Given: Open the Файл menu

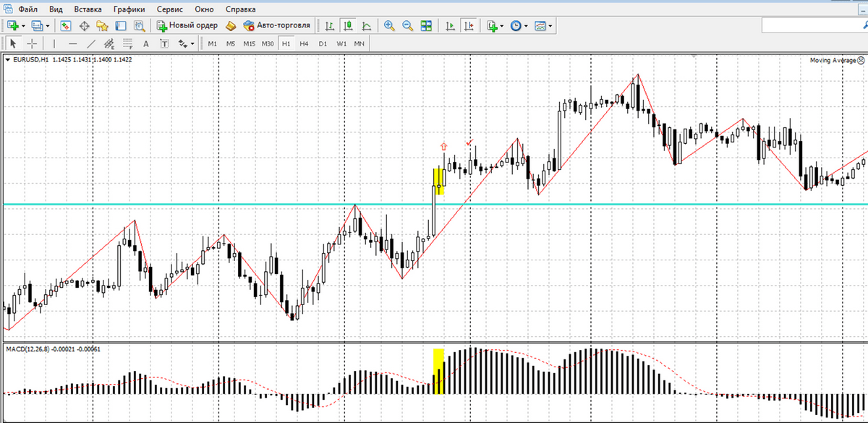Looking at the screenshot, I should click(28, 9).
